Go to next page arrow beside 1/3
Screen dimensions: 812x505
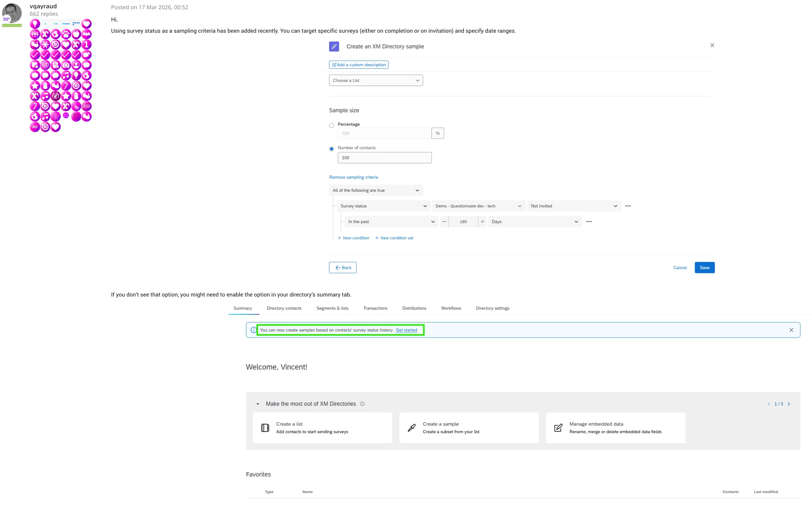(789, 404)
